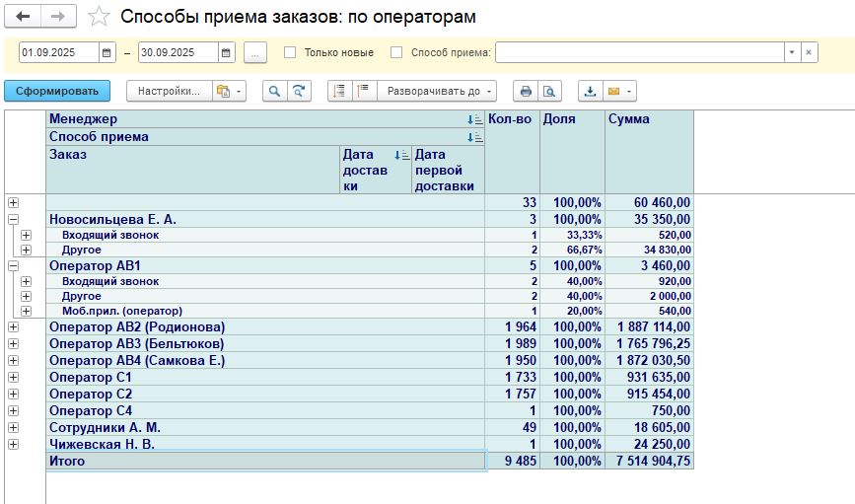855x504 pixels.
Task: Open the 'Способ приема' dropdown list arrow
Action: coord(791,52)
